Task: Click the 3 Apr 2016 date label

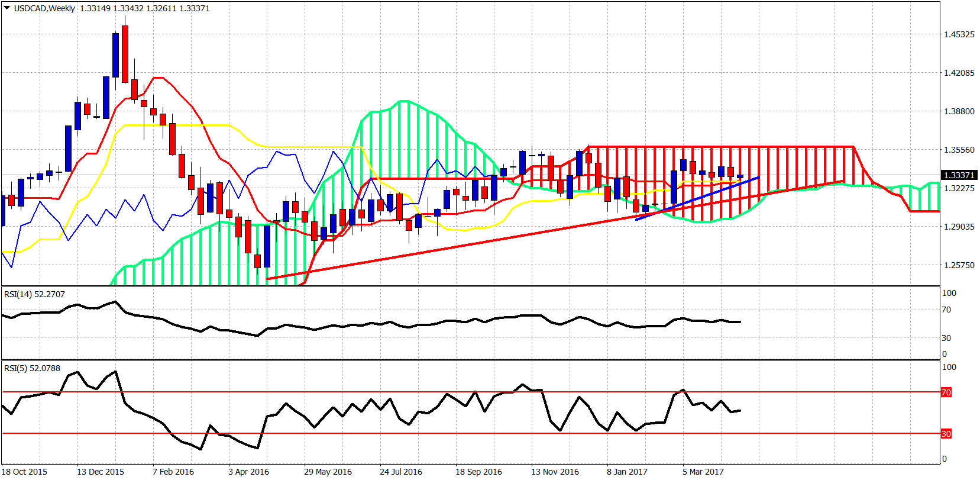Action: pos(248,472)
